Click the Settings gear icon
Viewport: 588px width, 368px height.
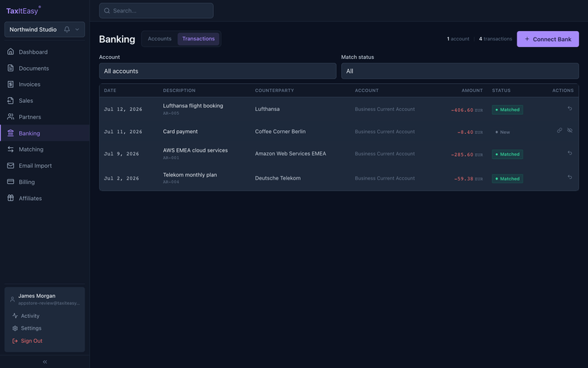15,328
